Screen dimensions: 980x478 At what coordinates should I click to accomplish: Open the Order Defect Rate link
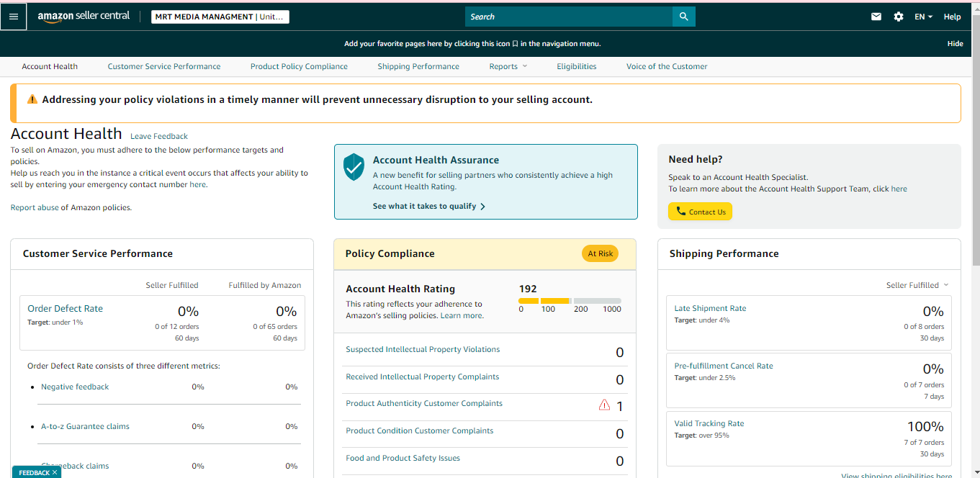click(65, 309)
